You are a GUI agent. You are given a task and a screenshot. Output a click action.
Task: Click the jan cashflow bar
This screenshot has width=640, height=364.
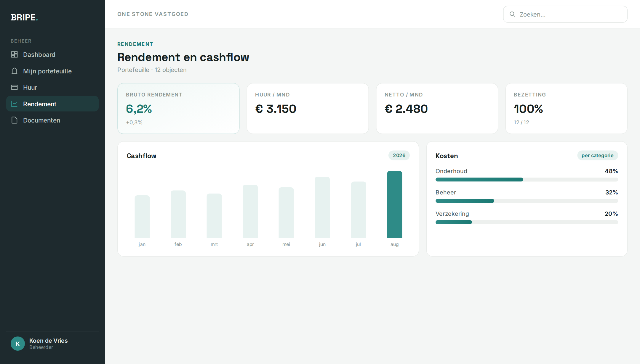pos(142,217)
